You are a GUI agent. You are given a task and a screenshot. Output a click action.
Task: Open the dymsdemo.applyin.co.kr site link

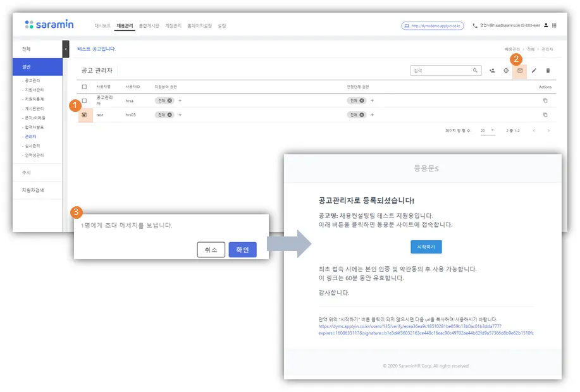[433, 26]
